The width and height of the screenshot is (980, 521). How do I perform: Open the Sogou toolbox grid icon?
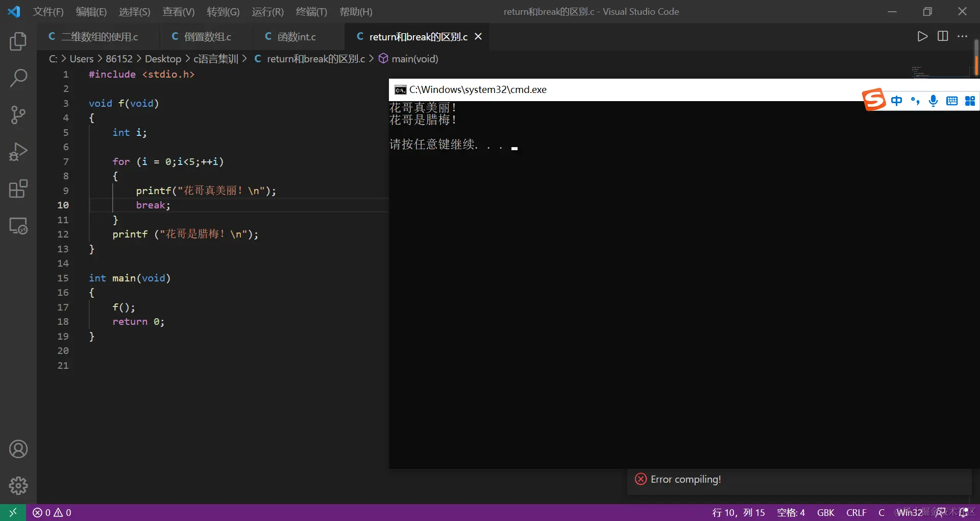tap(970, 101)
